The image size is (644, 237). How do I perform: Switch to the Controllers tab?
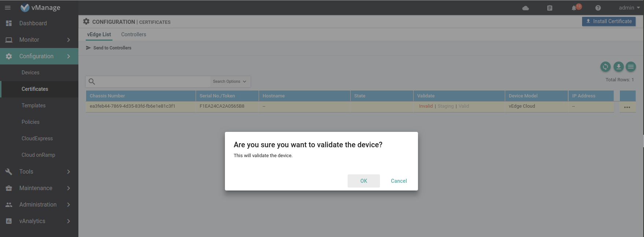point(133,34)
